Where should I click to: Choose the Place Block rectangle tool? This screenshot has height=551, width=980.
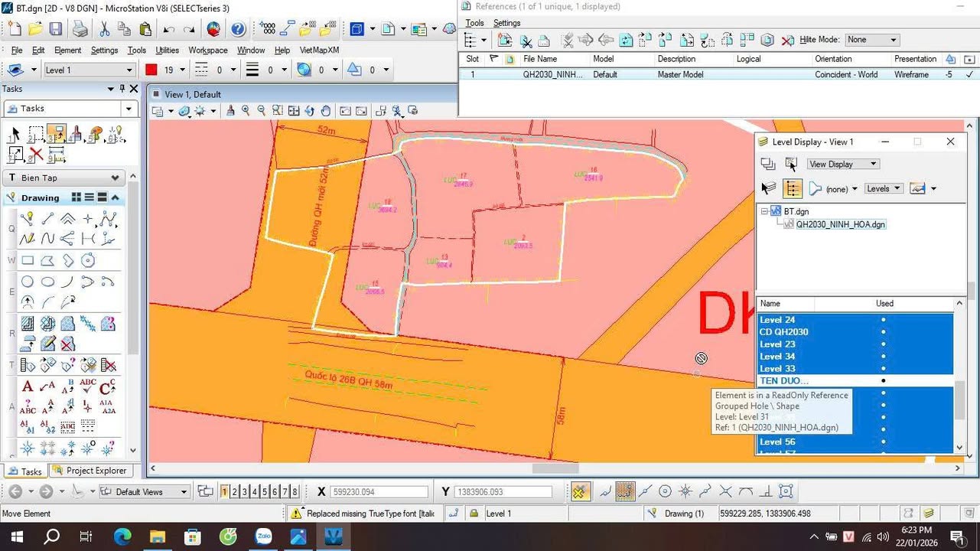(x=28, y=261)
